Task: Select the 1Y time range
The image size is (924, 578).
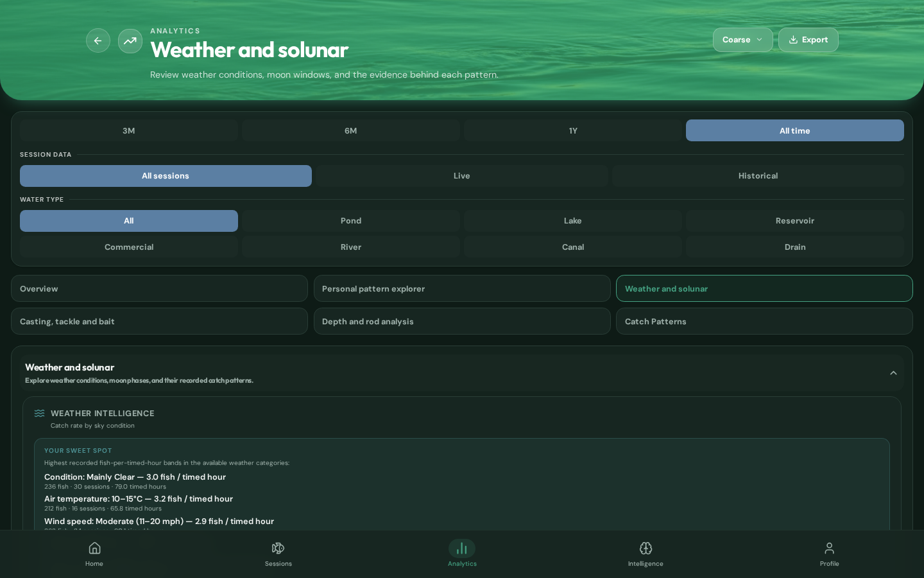Action: click(573, 130)
